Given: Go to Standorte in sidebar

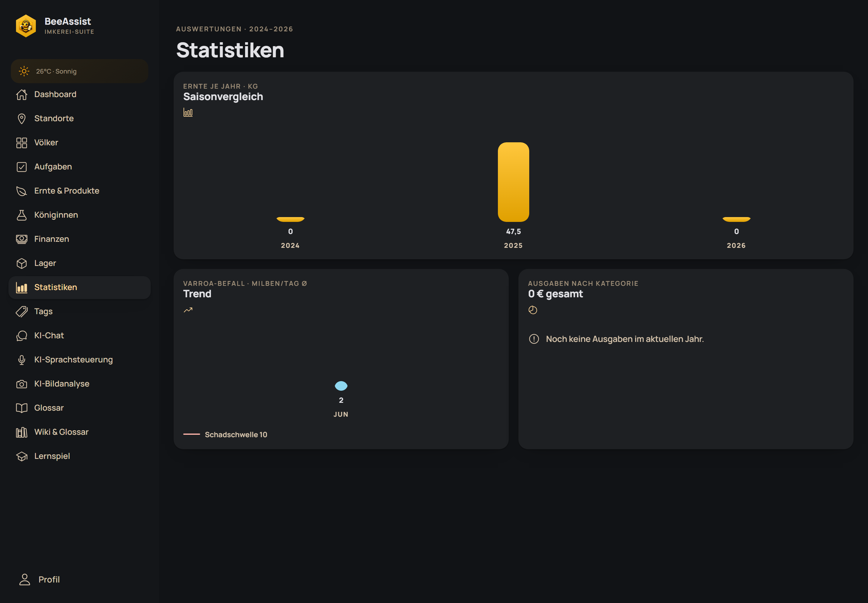Looking at the screenshot, I should coord(79,118).
